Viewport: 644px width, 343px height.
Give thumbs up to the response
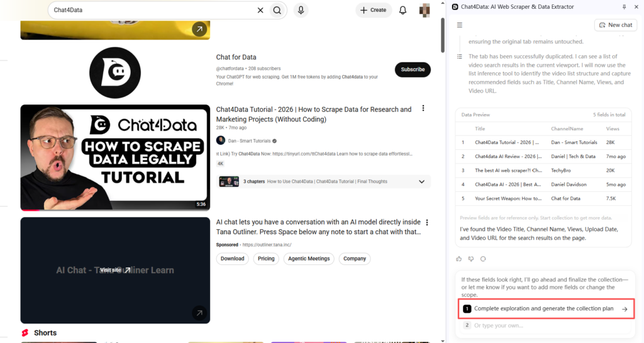458,259
